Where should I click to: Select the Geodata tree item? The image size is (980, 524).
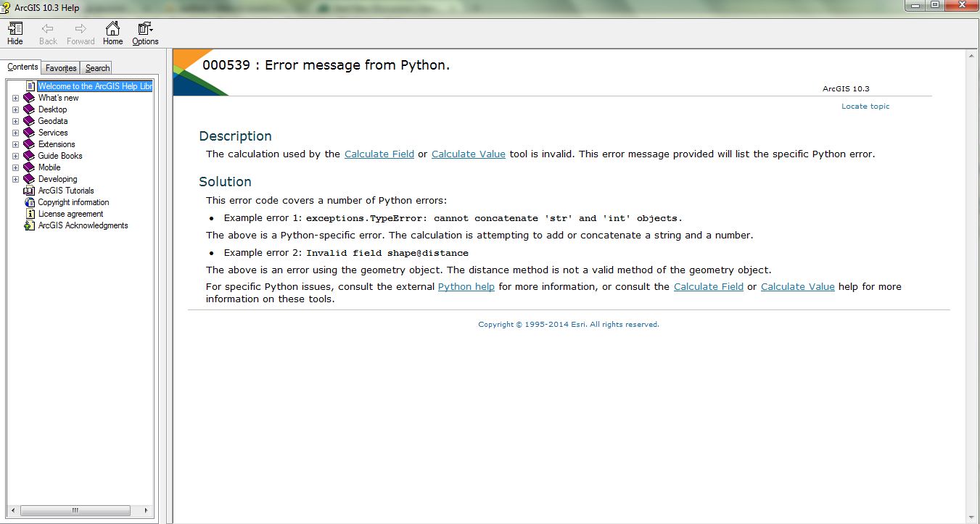[x=53, y=121]
